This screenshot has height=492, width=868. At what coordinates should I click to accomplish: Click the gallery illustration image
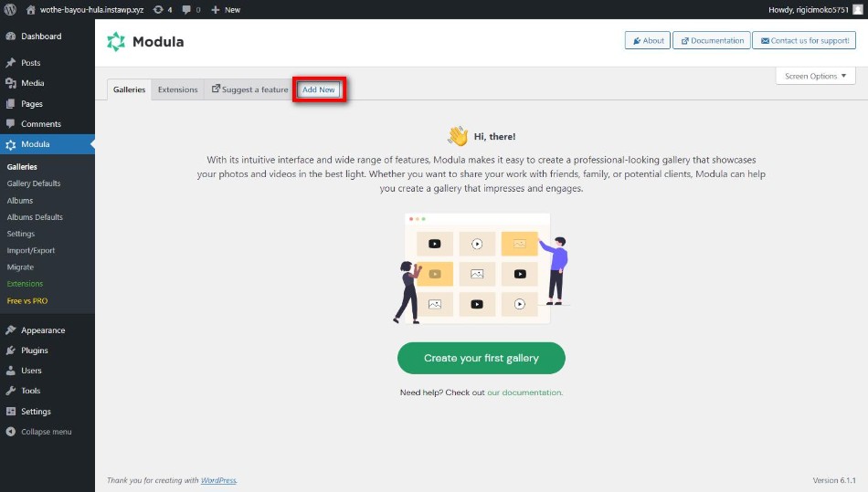coord(481,268)
